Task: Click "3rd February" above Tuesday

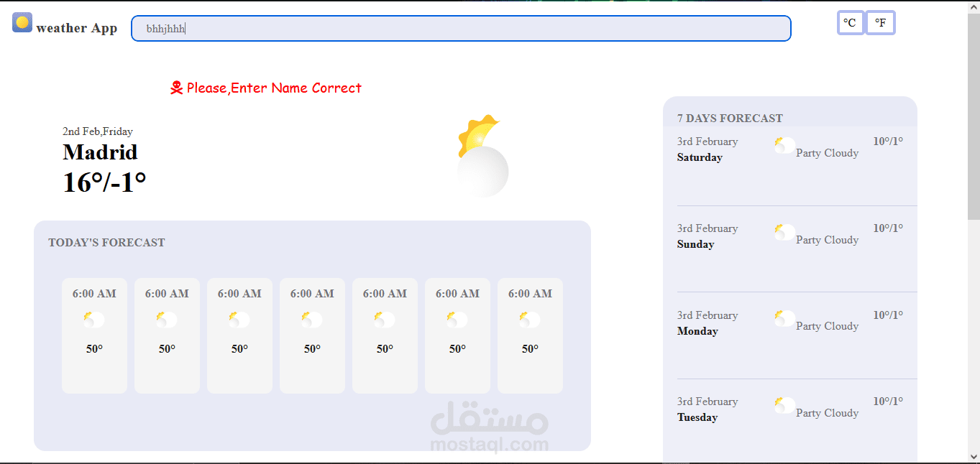Action: [707, 402]
